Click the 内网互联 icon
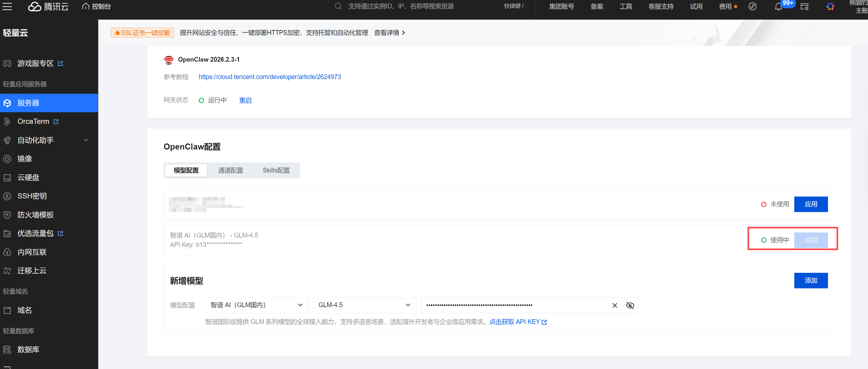The height and width of the screenshot is (369, 868). (7, 252)
